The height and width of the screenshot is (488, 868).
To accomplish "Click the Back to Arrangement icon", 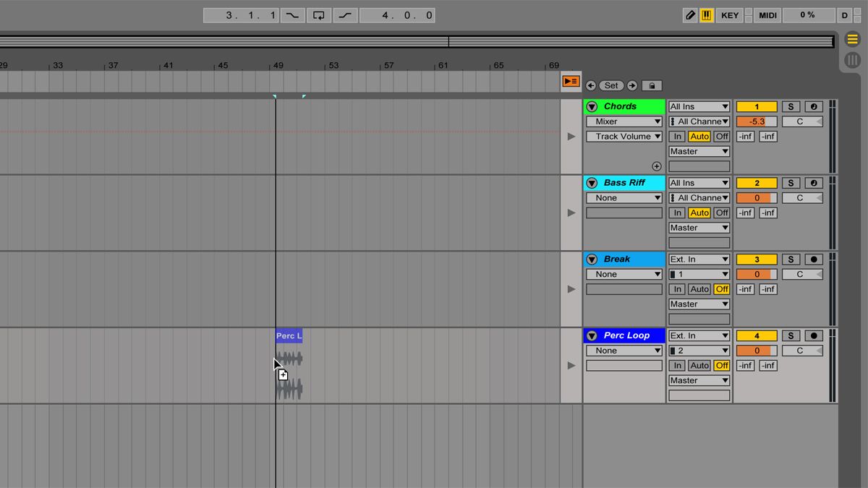I will coord(571,82).
